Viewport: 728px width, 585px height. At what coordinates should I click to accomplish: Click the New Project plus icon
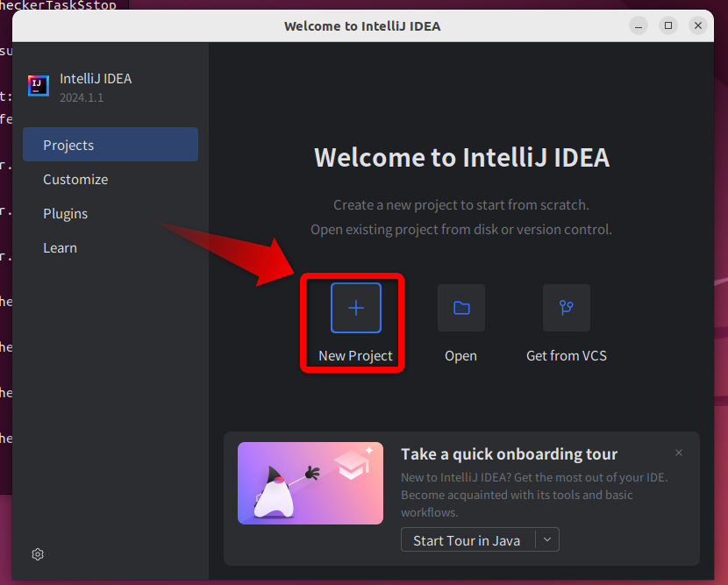tap(355, 307)
